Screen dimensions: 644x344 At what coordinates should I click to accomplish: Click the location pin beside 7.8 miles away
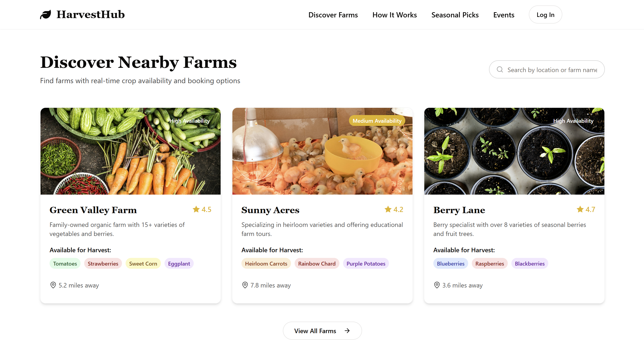coord(245,285)
